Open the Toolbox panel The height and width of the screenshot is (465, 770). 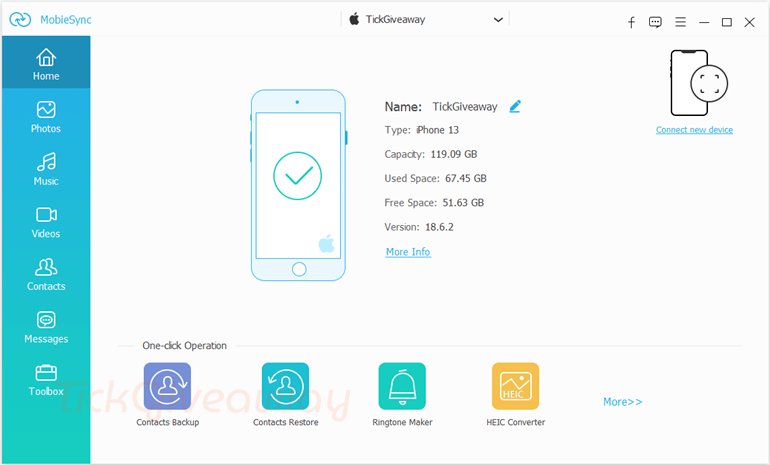(x=46, y=380)
